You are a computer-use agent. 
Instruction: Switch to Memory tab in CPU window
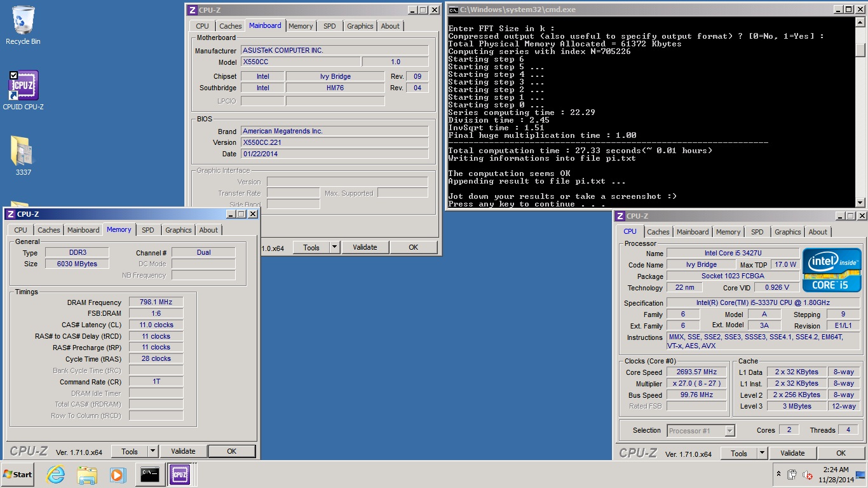[x=728, y=232]
